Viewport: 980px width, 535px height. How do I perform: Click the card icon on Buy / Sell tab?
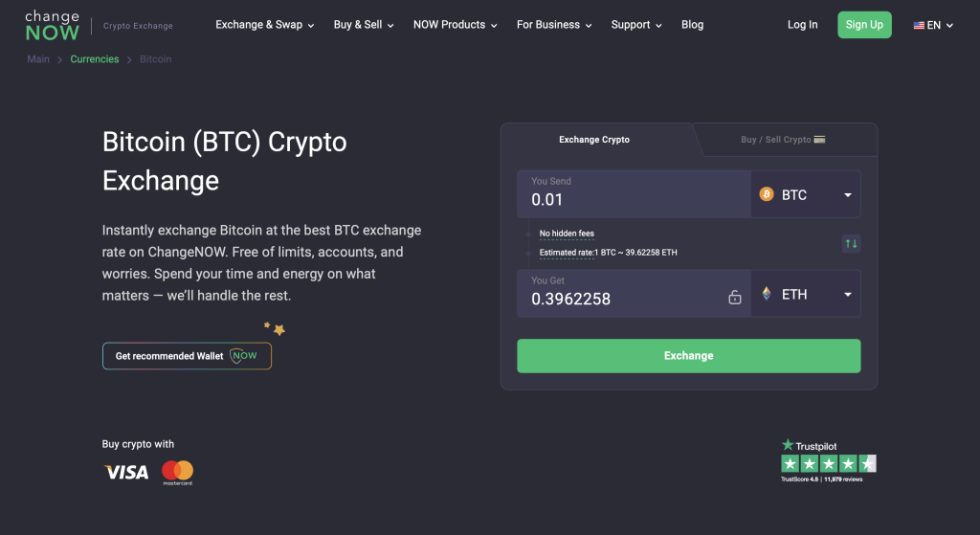[819, 140]
